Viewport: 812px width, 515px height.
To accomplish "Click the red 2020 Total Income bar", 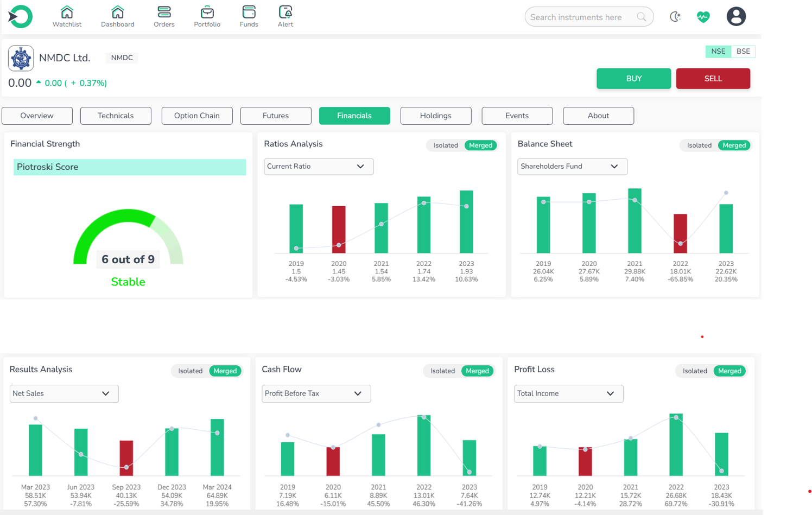I will click(x=585, y=462).
